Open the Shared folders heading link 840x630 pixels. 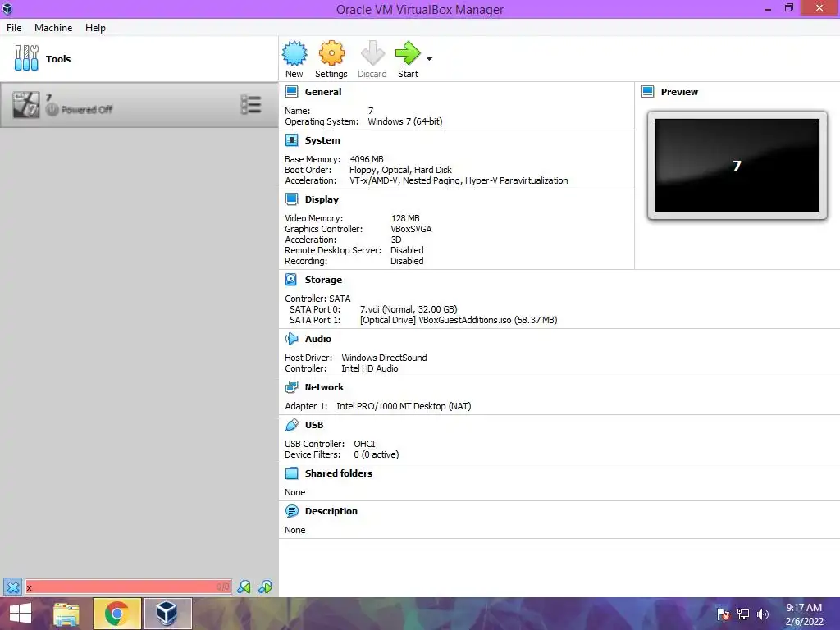click(x=339, y=473)
